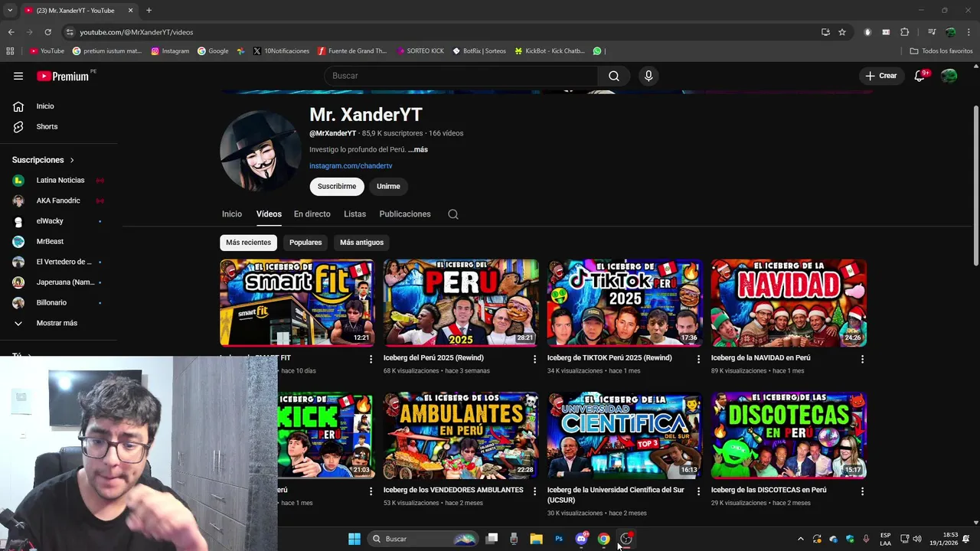Screen dimensions: 980x551
Task: Open AKA Fanodric subscription channel
Action: pyautogui.click(x=58, y=201)
